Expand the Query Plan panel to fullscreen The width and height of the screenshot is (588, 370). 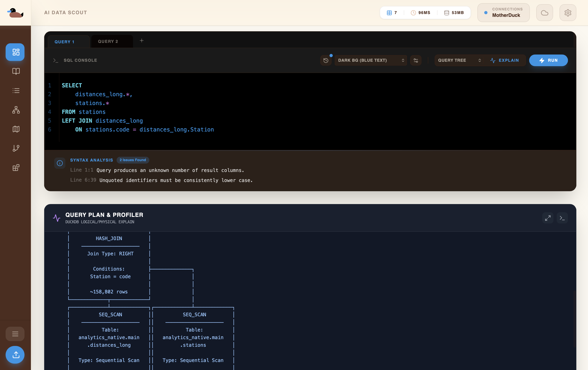click(548, 218)
